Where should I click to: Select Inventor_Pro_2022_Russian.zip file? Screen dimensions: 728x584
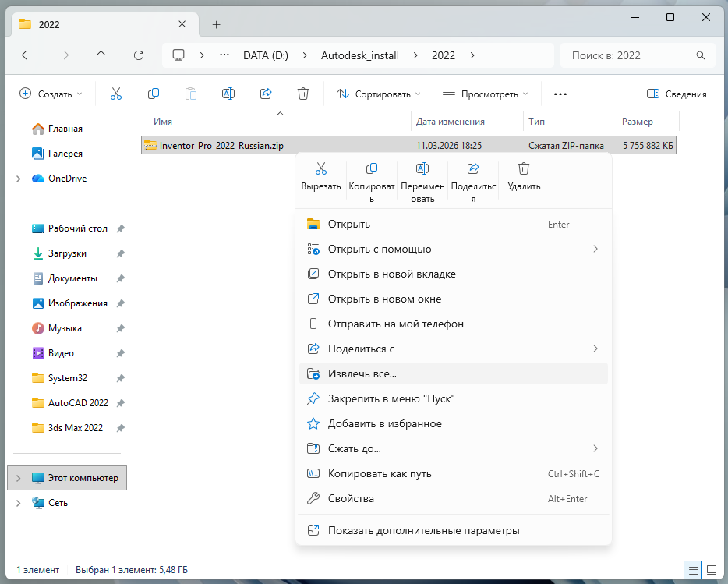(x=408, y=146)
